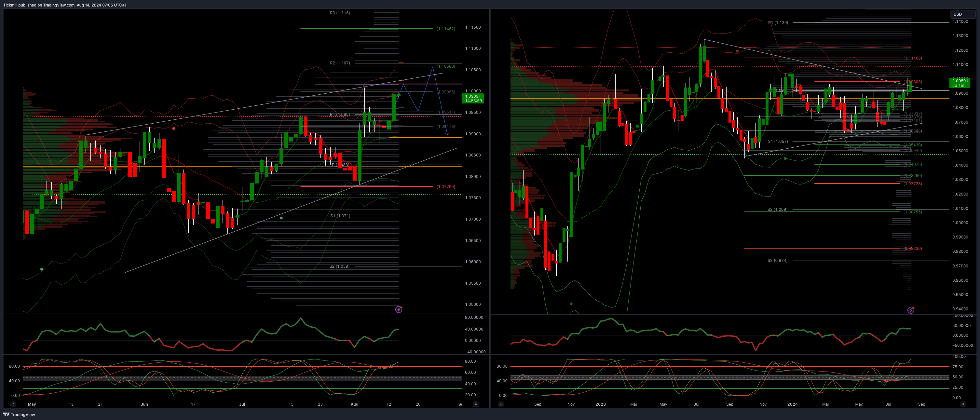Click the (1.03290) green level label
Screen dimensions: 980x420
click(x=913, y=176)
